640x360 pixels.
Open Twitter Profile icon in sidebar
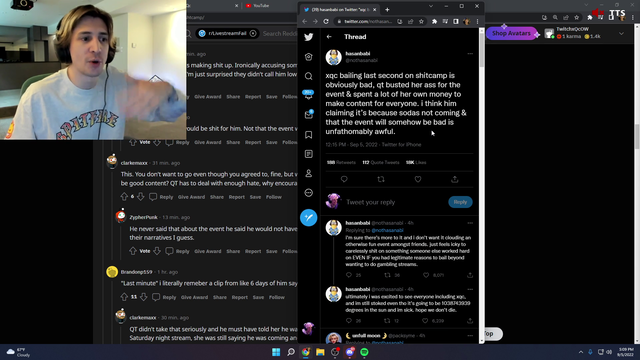pyautogui.click(x=309, y=173)
